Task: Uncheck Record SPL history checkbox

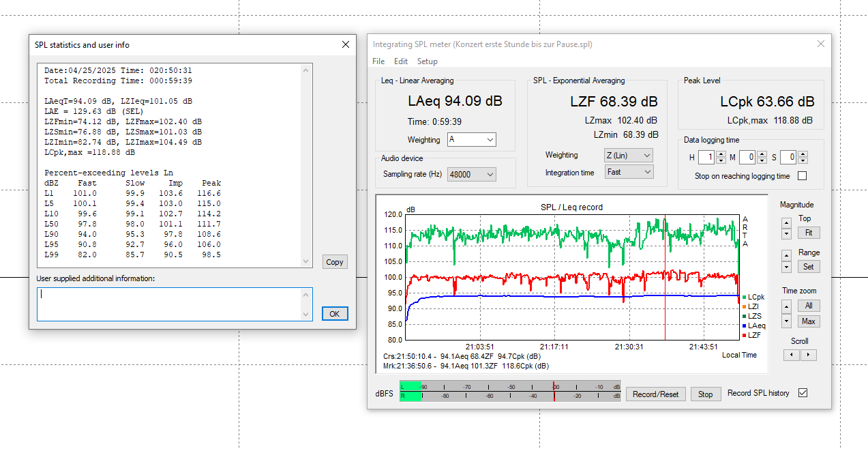Action: coord(803,393)
